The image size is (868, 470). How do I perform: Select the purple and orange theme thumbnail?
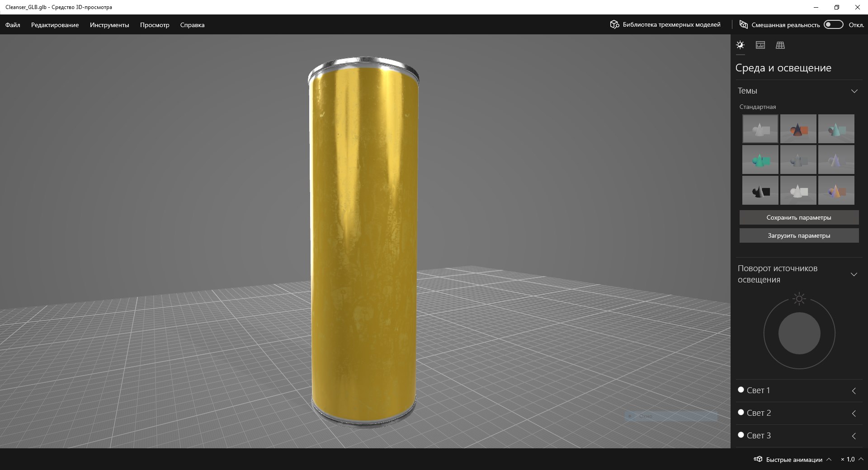[x=836, y=190]
